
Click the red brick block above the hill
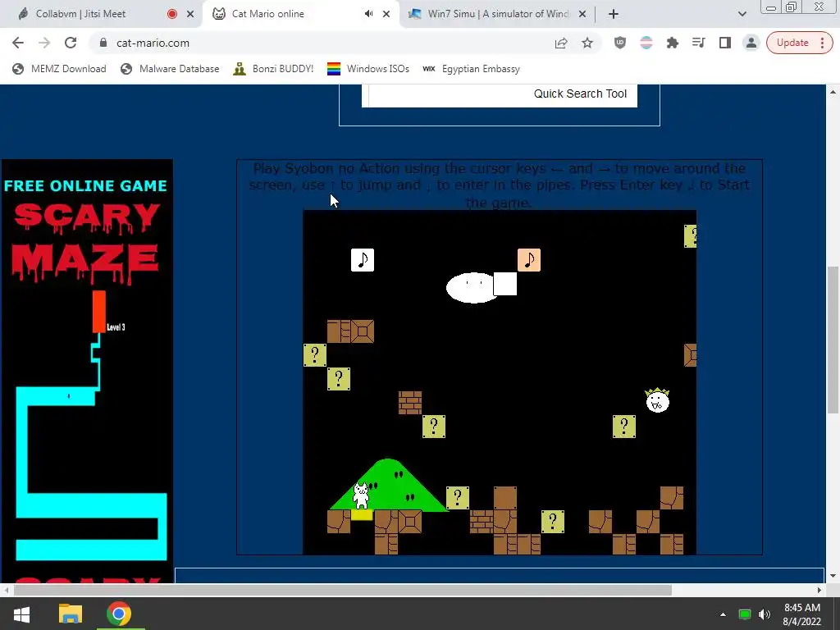tap(410, 403)
